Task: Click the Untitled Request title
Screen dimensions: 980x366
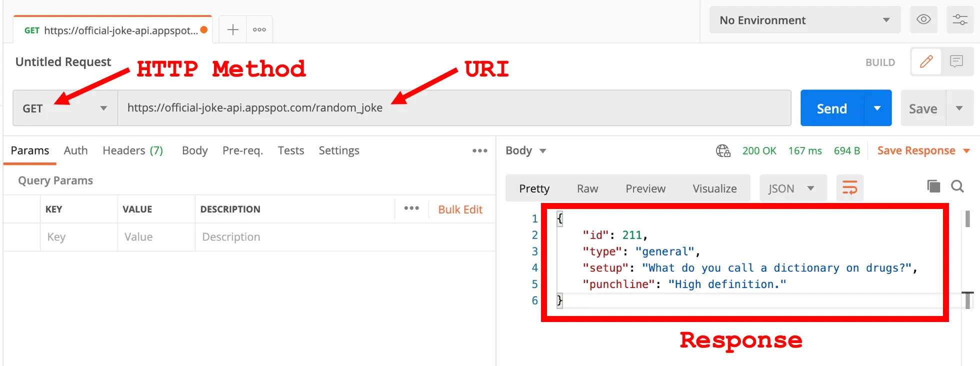Action: [63, 61]
